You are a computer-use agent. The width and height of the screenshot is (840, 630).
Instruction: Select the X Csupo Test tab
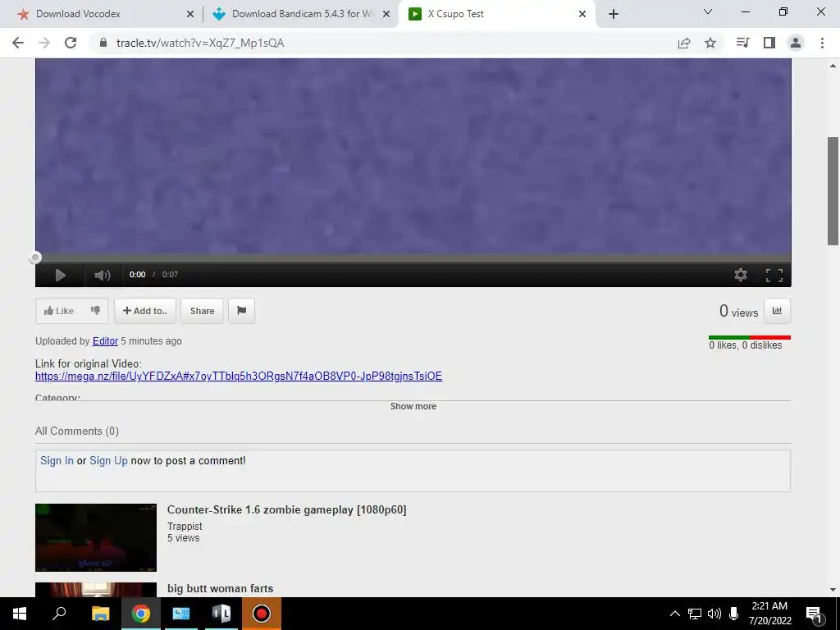[455, 14]
